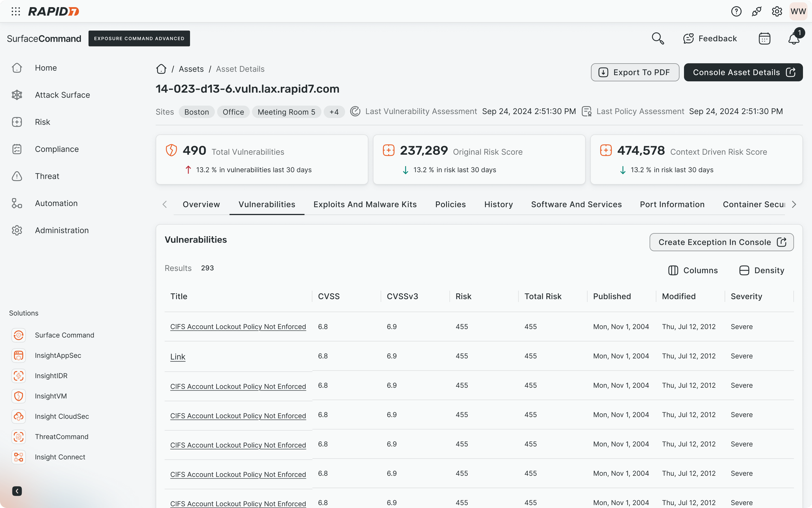Switch to the Port Information tab
Screen dimensions: 812x508
coord(672,204)
